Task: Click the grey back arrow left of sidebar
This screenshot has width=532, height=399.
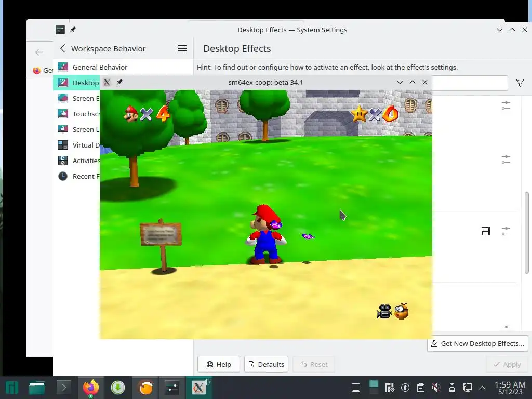Action: [39, 52]
